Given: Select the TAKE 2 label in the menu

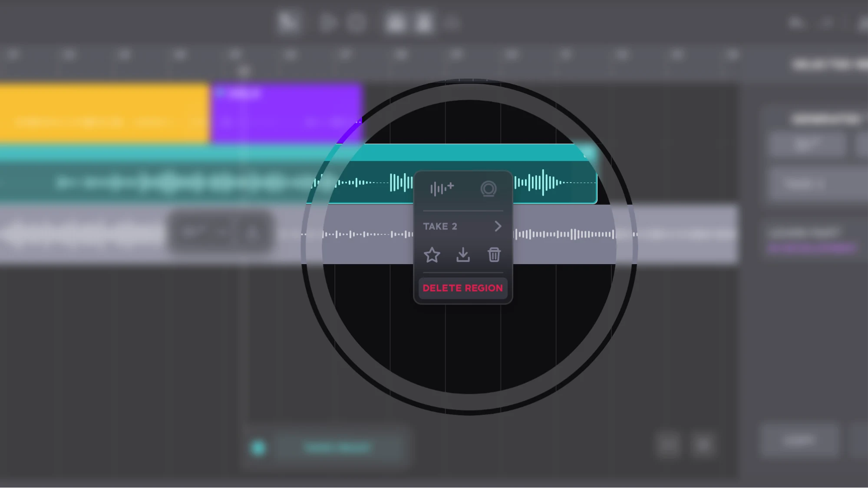Looking at the screenshot, I should [440, 226].
